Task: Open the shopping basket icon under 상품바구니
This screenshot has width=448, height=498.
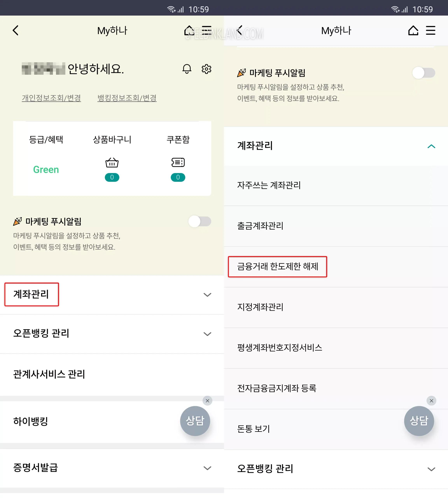Action: pyautogui.click(x=112, y=162)
